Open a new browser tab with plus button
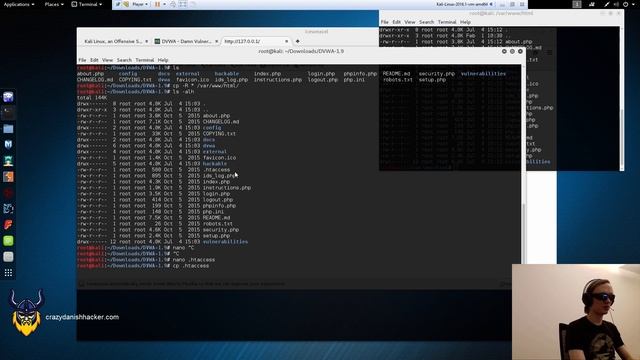Screen dimensions: 640x360 (298, 41)
